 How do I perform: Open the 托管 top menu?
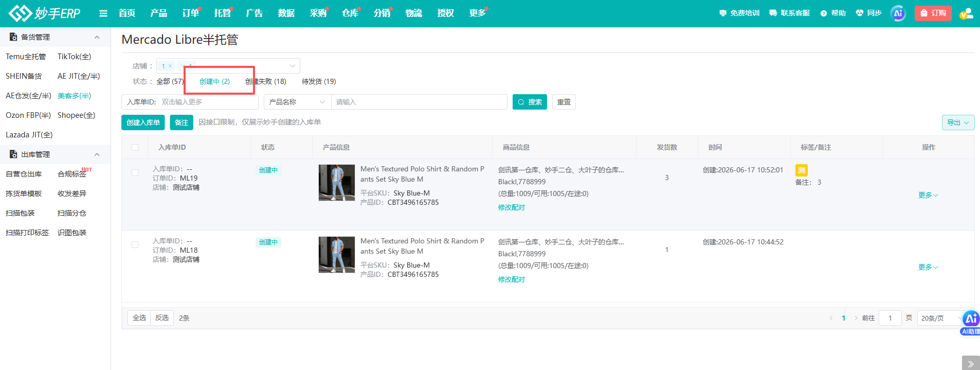pyautogui.click(x=223, y=13)
